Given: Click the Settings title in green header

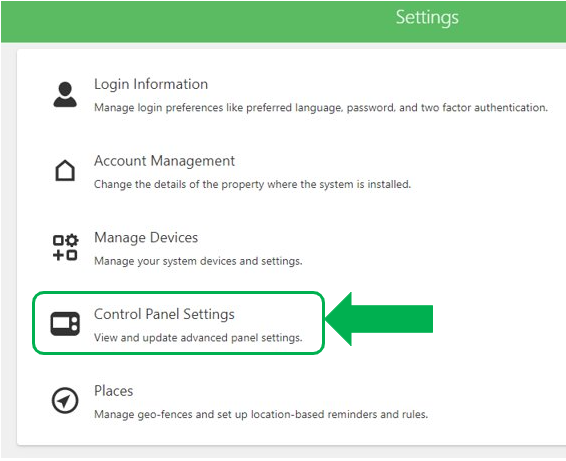Looking at the screenshot, I should (x=427, y=18).
